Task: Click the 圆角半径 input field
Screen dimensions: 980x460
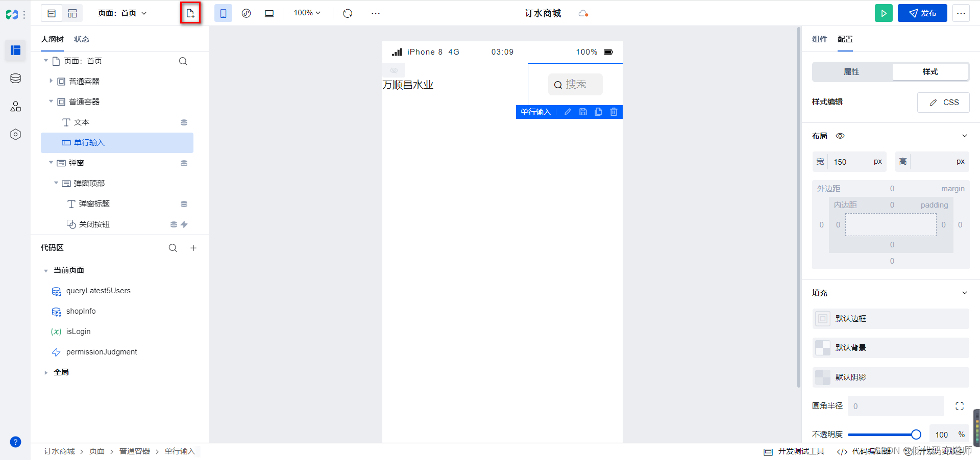Action: pos(896,406)
